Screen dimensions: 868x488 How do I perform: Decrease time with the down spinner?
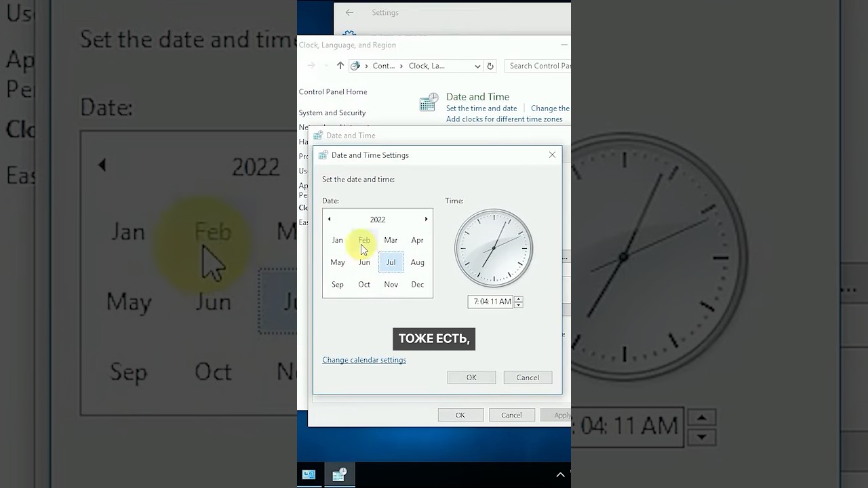click(x=519, y=305)
